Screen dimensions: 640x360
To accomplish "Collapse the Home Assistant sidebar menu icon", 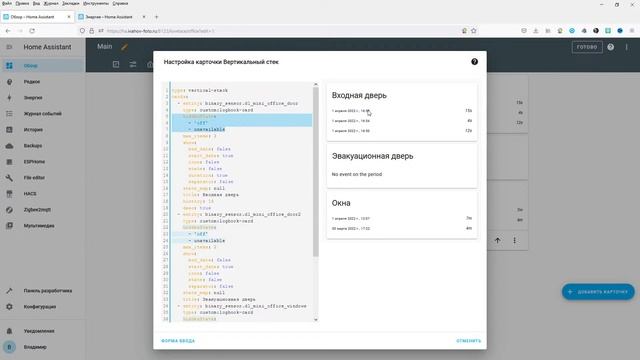I will click(x=9, y=47).
